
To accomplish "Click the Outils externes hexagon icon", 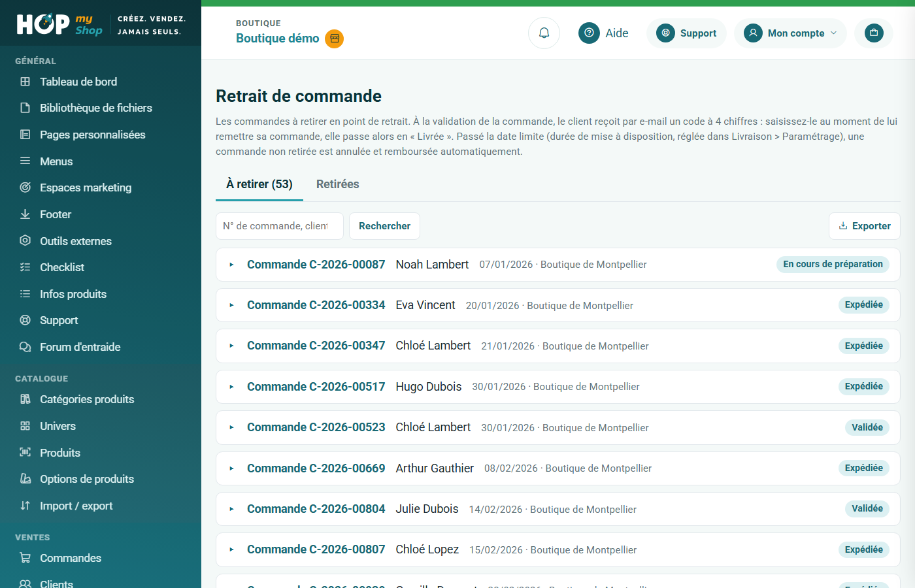I will 25,240.
